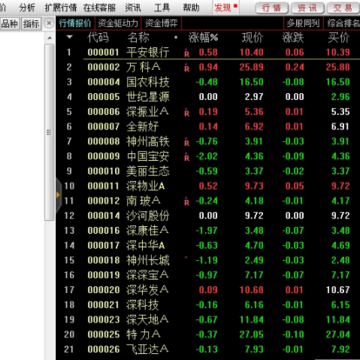Screen dimensions: 360x360
Task: Sort by 涨幅% column header
Action: tap(203, 38)
